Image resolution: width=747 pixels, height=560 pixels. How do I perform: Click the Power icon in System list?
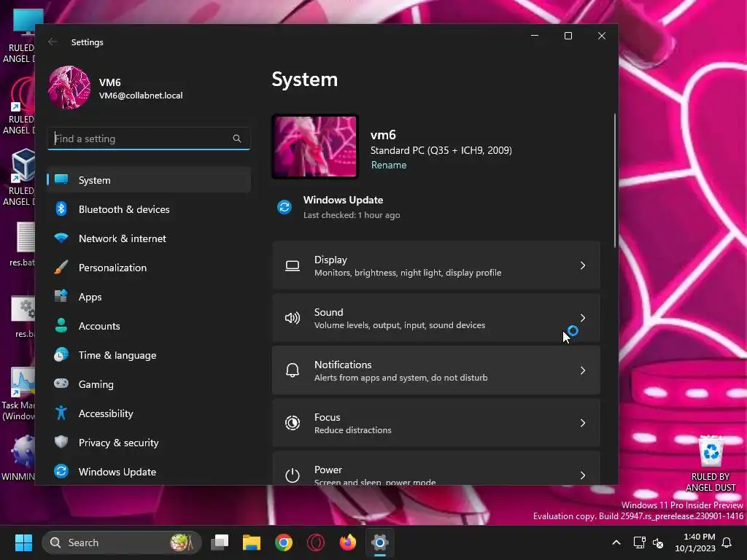point(293,475)
